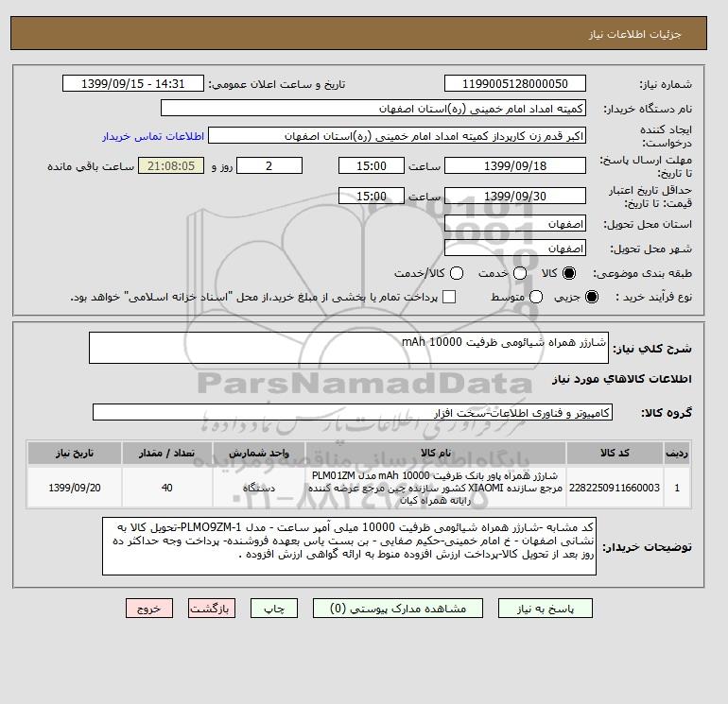Open the اطلاعات تماس خریدار link

point(153,136)
